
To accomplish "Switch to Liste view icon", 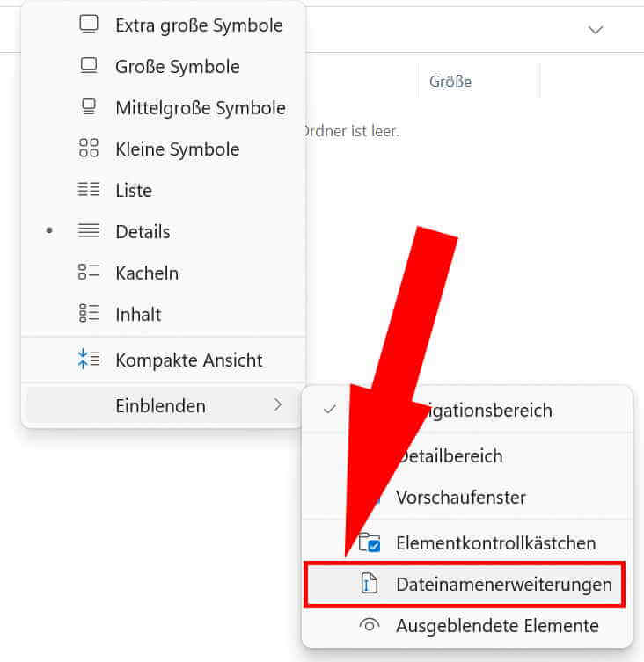I will click(x=89, y=190).
